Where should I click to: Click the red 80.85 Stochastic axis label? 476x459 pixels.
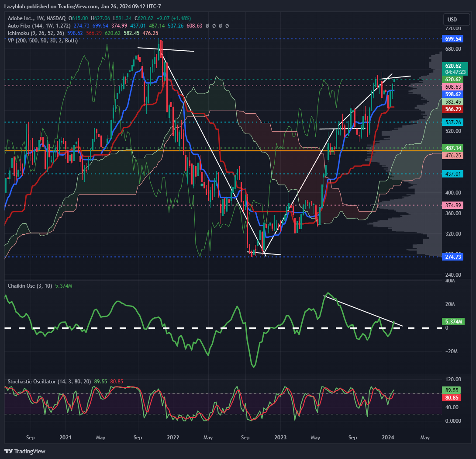pyautogui.click(x=452, y=398)
